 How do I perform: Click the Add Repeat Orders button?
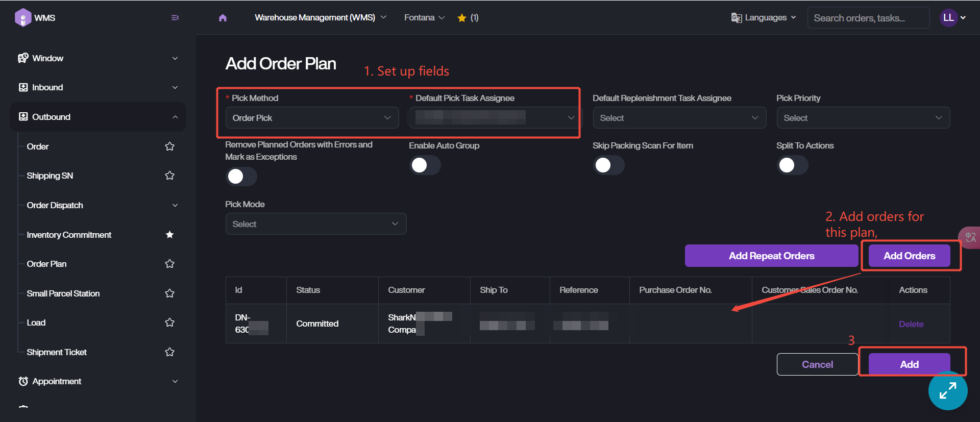[x=771, y=256]
